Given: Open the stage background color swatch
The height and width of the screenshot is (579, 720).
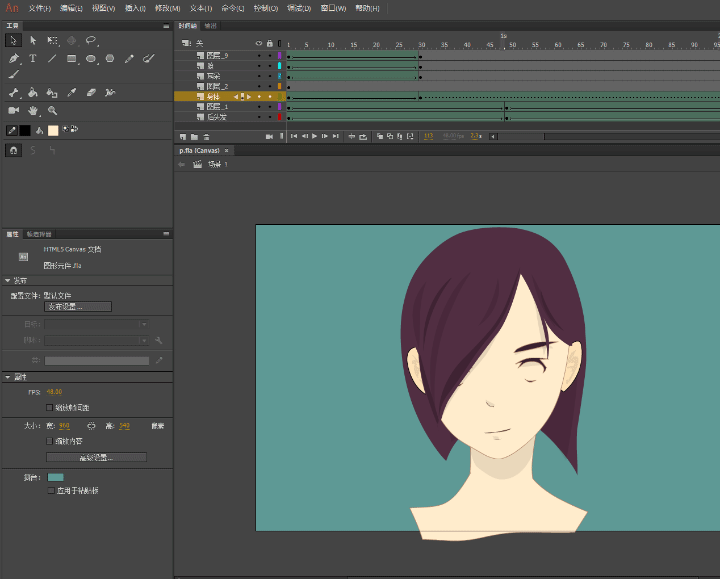Looking at the screenshot, I should 56,478.
